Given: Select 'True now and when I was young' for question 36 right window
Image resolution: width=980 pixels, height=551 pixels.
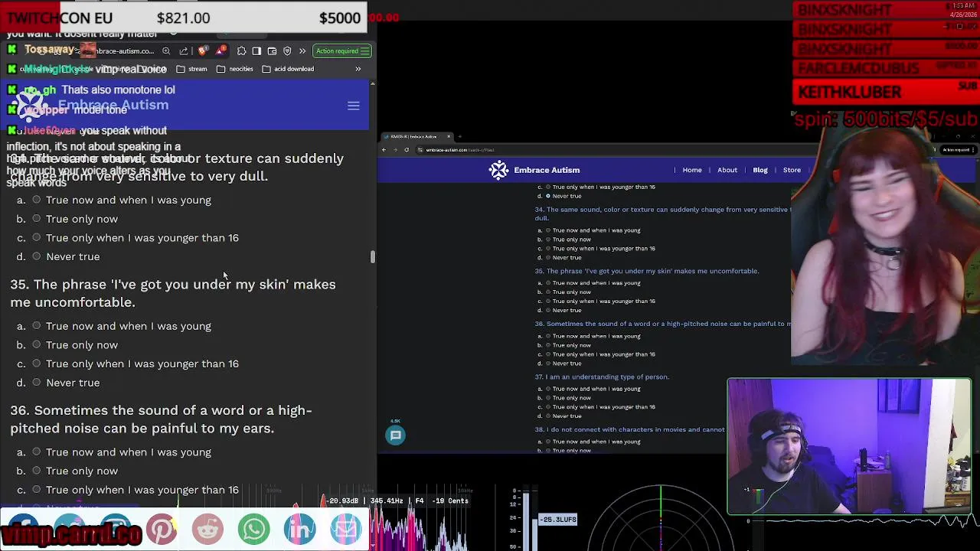Looking at the screenshot, I should click(x=548, y=336).
